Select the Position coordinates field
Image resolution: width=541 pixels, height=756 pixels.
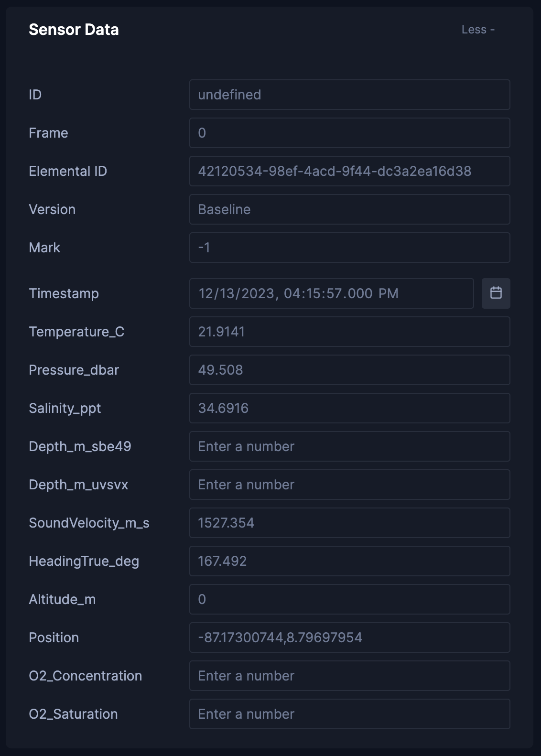(349, 637)
